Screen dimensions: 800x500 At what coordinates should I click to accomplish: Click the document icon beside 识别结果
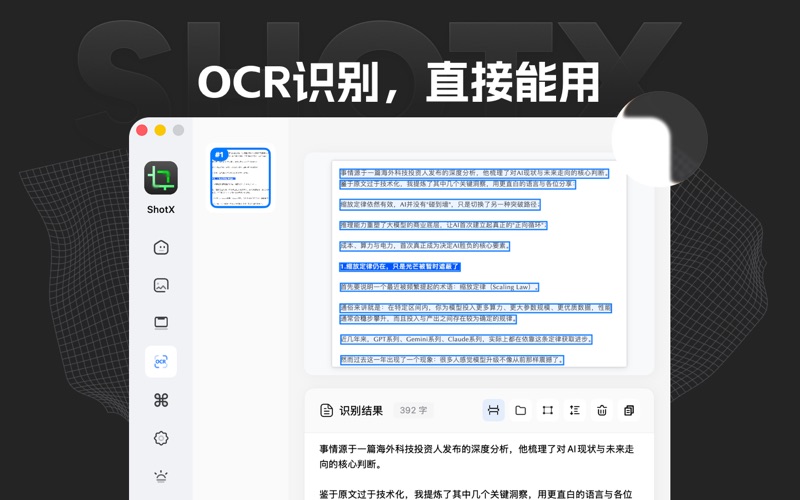[327, 410]
